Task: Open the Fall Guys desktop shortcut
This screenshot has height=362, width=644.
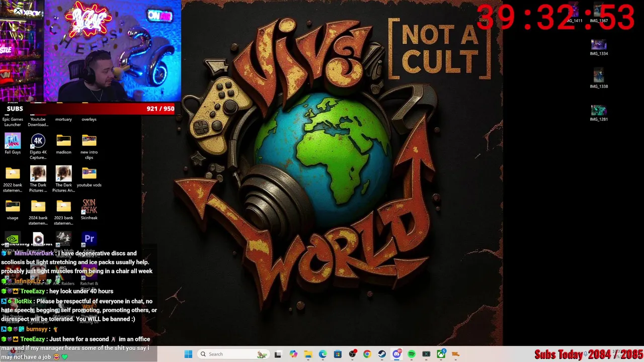Action: coord(13,144)
